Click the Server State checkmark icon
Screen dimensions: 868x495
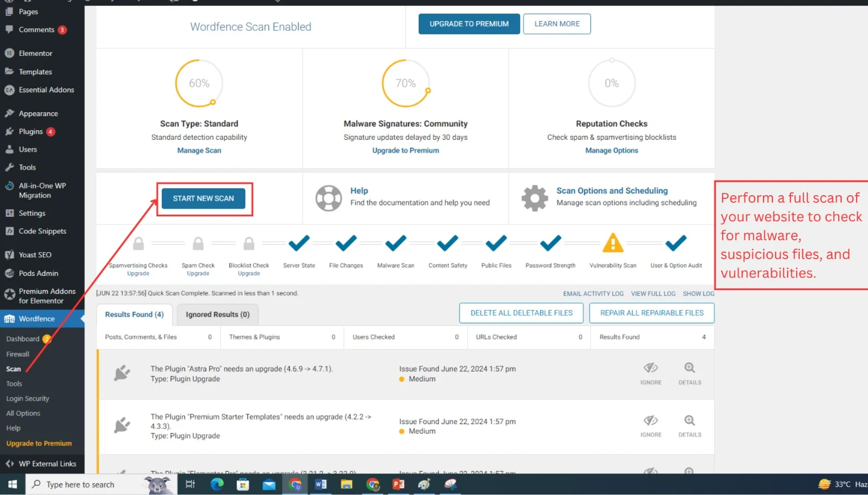pos(299,243)
